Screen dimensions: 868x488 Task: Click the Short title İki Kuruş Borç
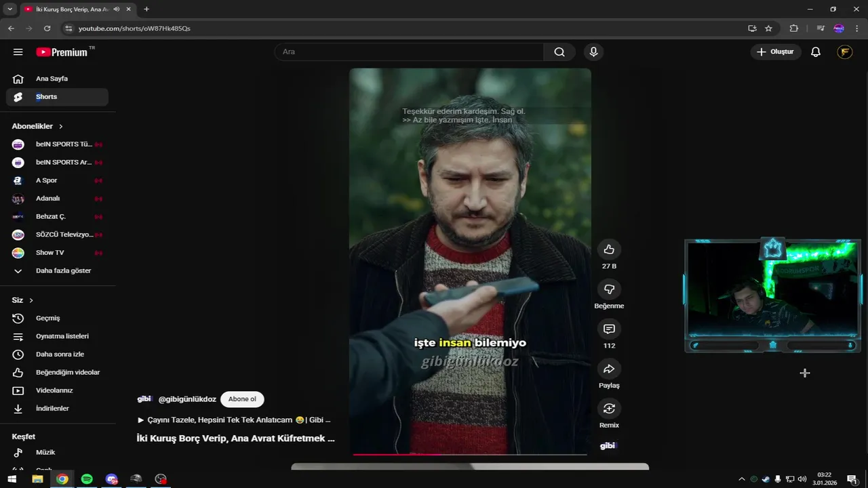(236, 439)
